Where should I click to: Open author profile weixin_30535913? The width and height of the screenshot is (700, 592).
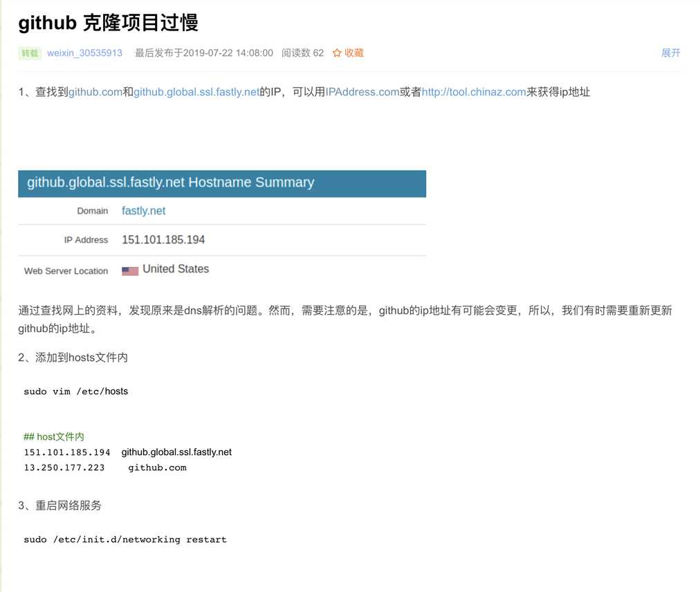(x=84, y=53)
